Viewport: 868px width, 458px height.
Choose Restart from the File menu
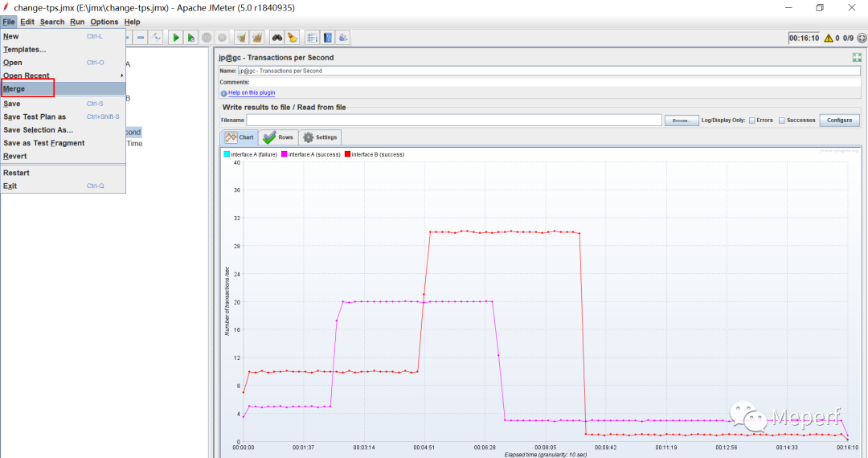tap(63, 173)
